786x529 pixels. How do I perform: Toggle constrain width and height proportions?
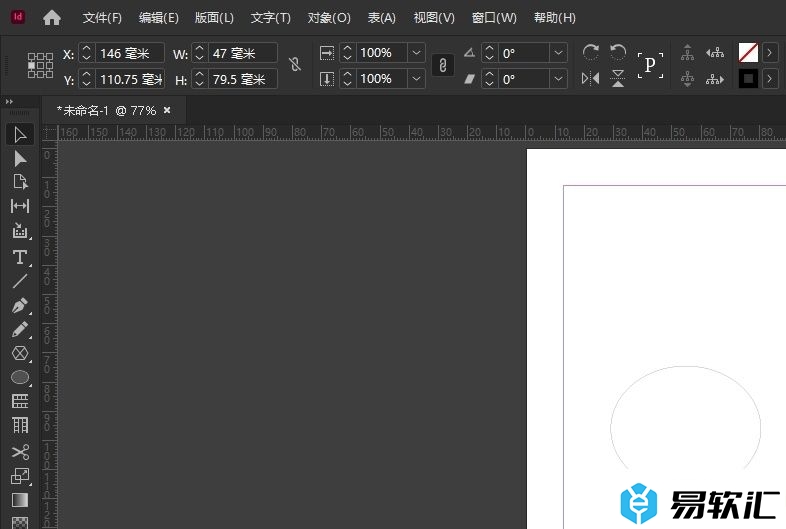coord(295,64)
